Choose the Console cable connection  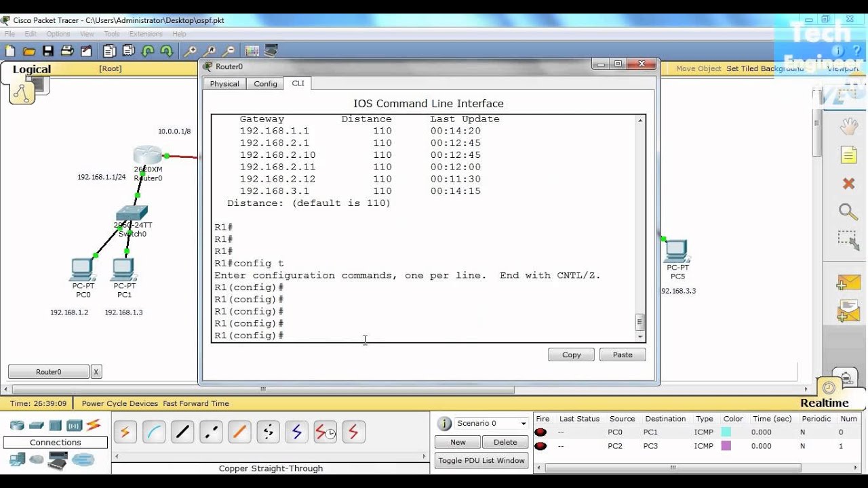(154, 432)
